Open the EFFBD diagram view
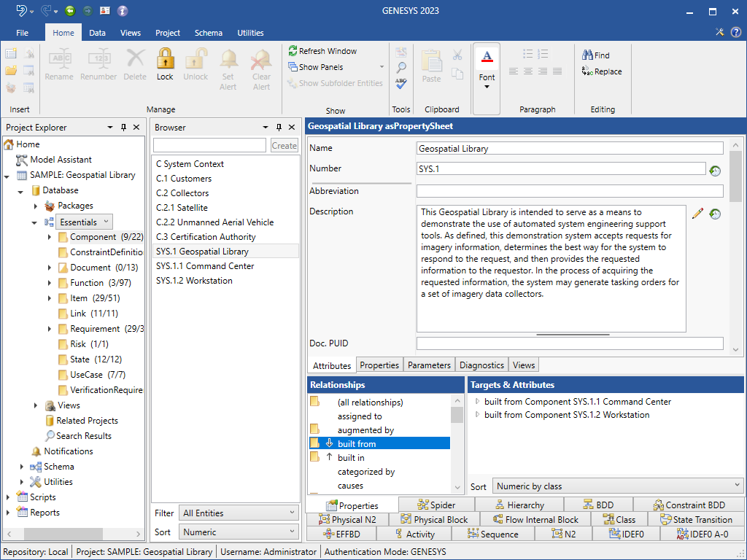 point(341,534)
